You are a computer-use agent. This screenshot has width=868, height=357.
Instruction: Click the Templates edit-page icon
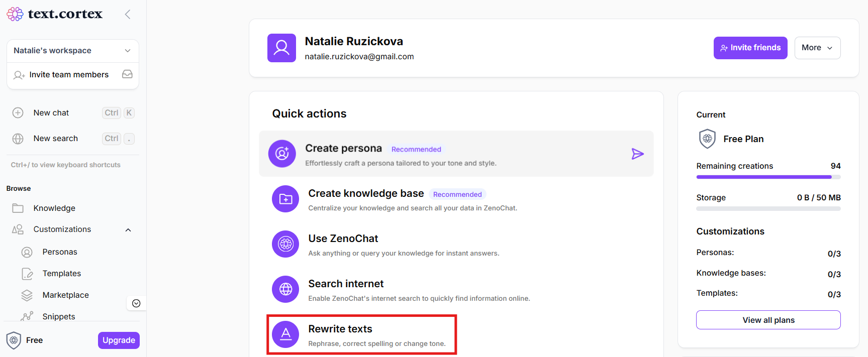click(27, 274)
